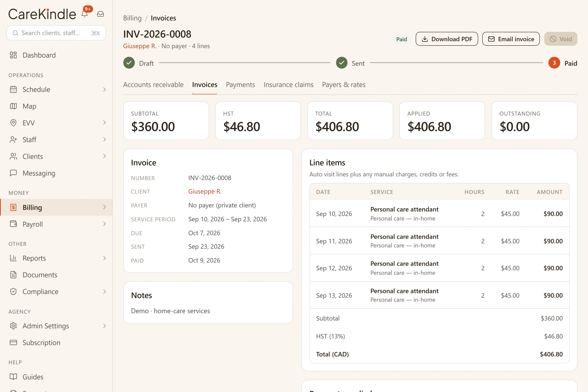Image resolution: width=588 pixels, height=392 pixels.
Task: Select the Sep 10, 2026 line item date
Action: pos(334,214)
